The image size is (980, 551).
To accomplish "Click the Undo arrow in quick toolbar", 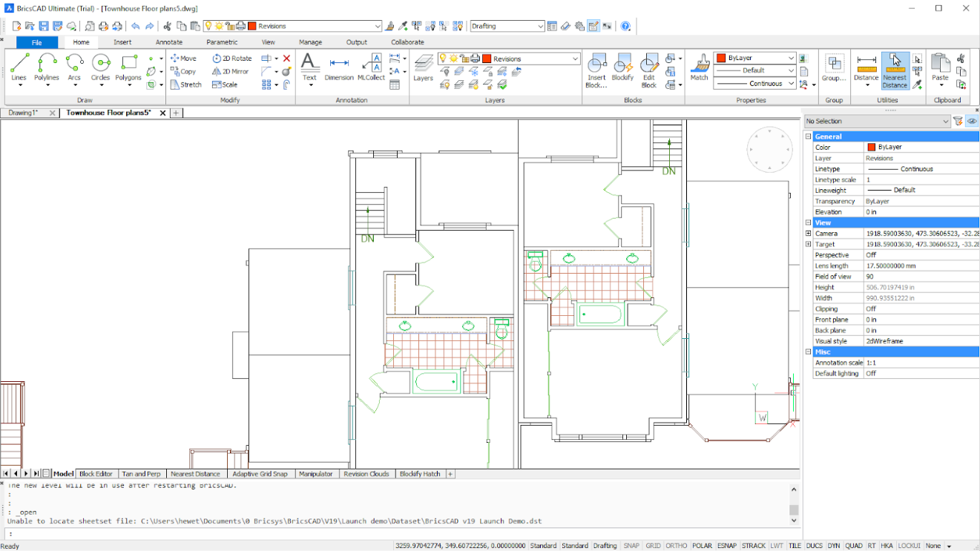I will [x=135, y=26].
